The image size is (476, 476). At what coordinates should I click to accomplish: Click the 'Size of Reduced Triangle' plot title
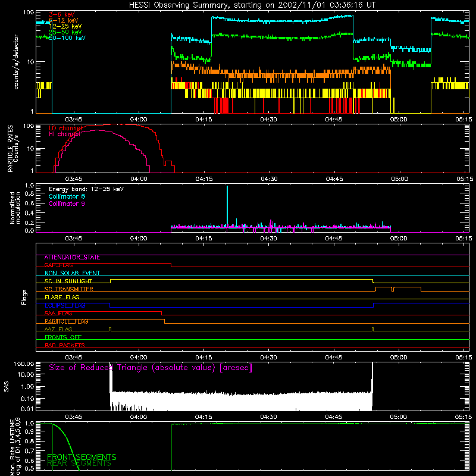coord(151,368)
